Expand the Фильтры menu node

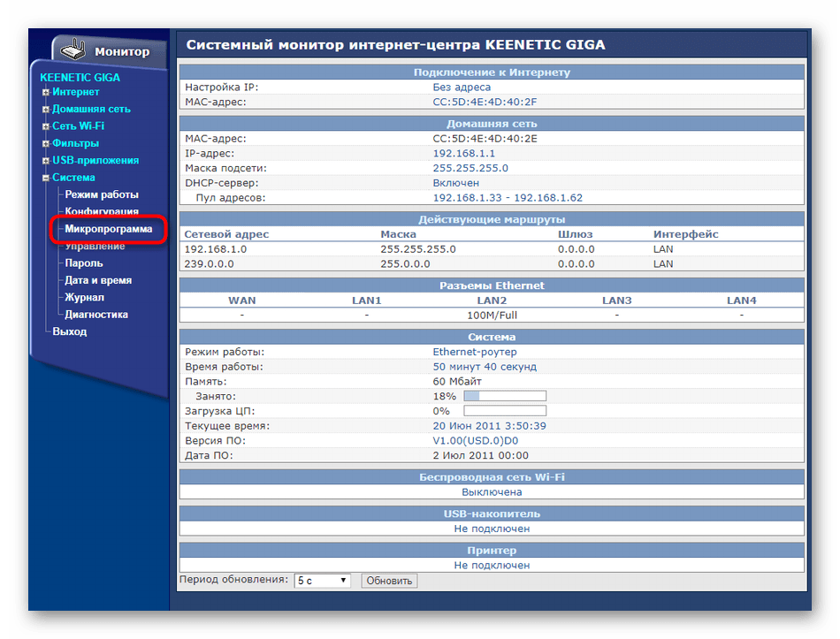point(46,143)
